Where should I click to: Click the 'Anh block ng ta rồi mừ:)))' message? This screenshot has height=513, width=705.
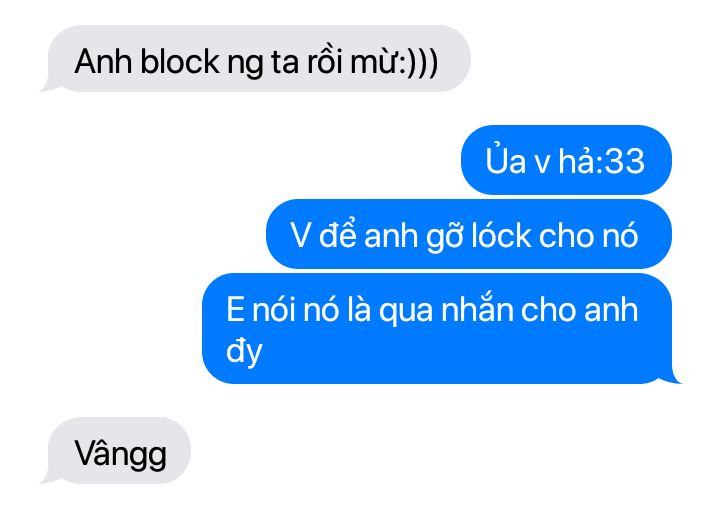257,58
